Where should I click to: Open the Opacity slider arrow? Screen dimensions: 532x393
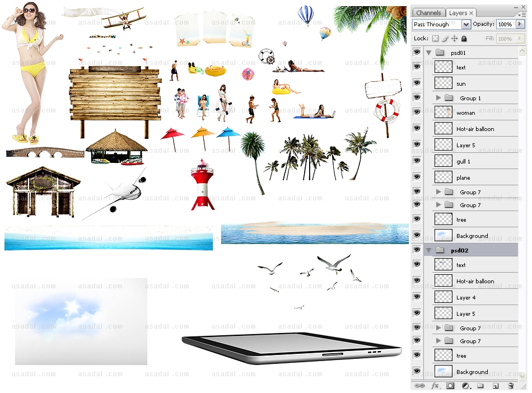pos(520,25)
